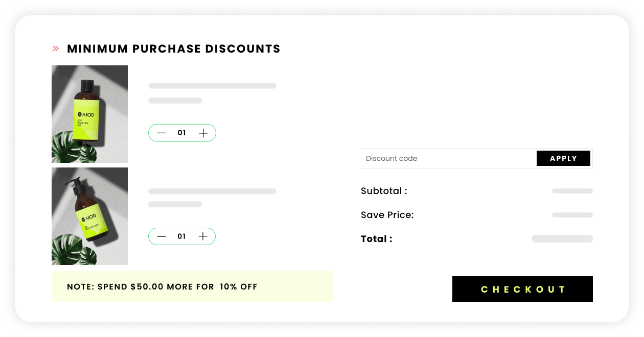Screen dimensions: 644x337
Task: Click the minus icon for the second product
Action: pyautogui.click(x=162, y=236)
